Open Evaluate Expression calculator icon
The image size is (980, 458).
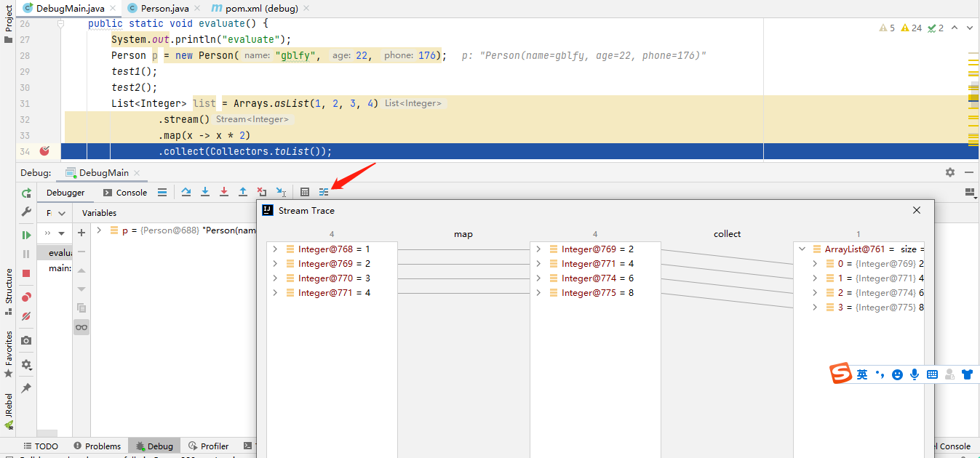tap(305, 192)
